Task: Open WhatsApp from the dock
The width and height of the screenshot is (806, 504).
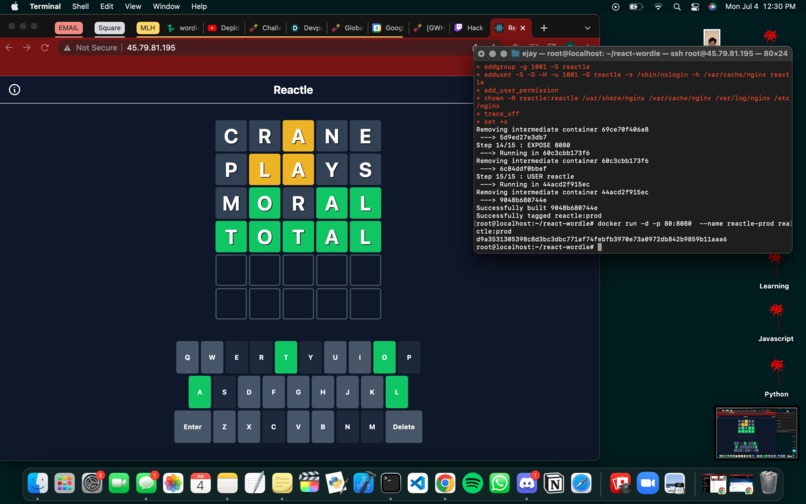Action: (x=500, y=483)
